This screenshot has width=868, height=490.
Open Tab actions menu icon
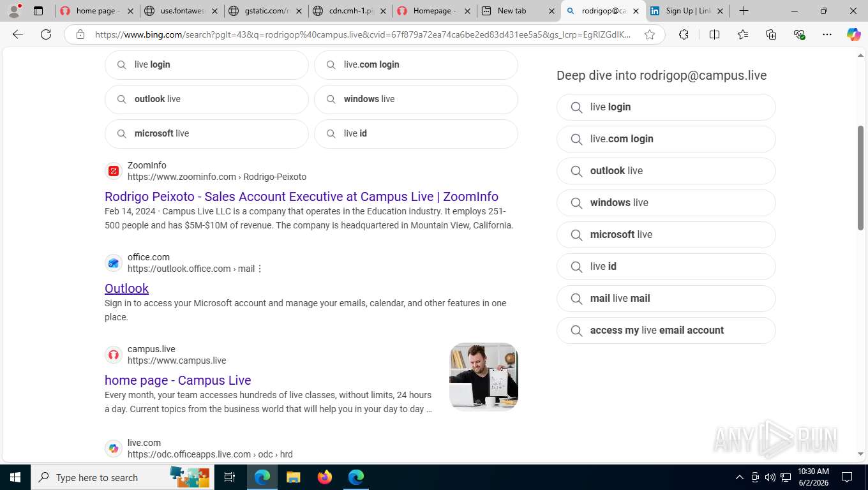(x=38, y=11)
